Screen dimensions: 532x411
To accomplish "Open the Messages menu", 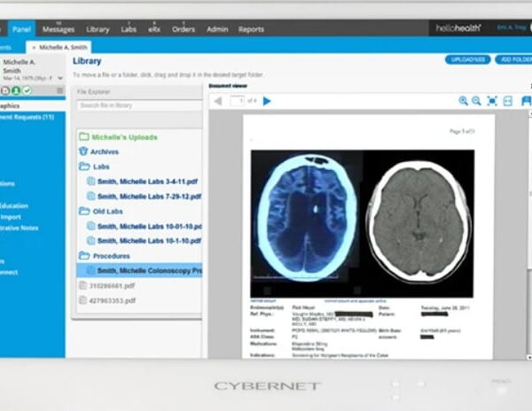I will coord(59,28).
